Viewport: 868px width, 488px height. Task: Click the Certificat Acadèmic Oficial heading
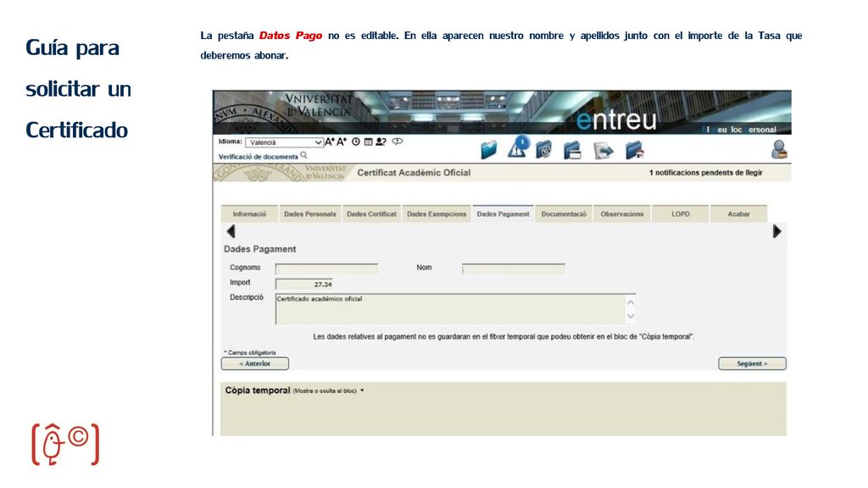click(414, 173)
